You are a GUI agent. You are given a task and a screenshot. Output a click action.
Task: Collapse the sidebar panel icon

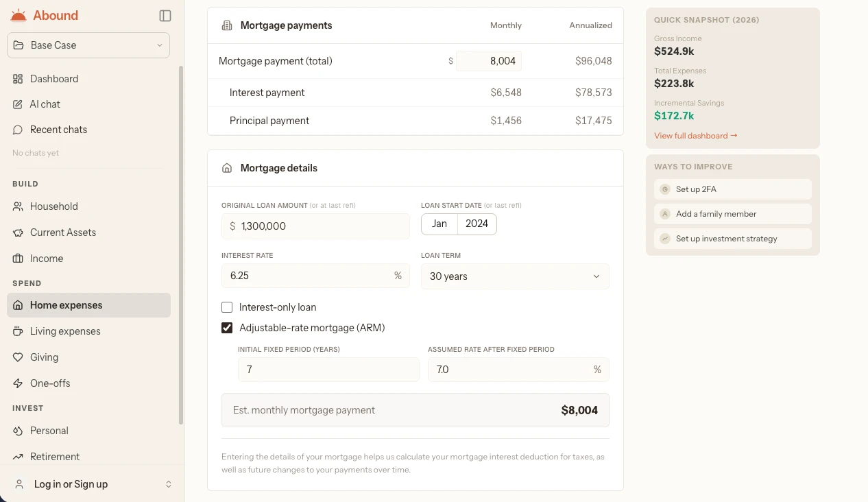click(165, 15)
